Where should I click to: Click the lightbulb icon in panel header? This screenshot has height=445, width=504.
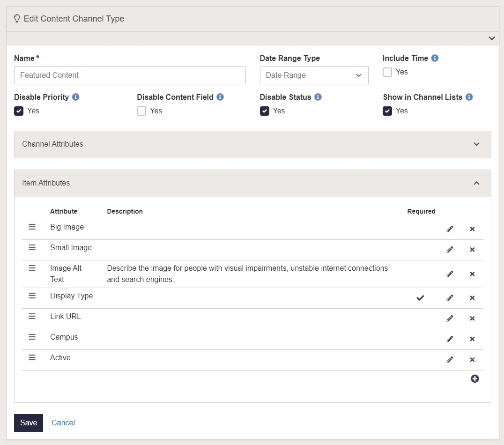(17, 19)
